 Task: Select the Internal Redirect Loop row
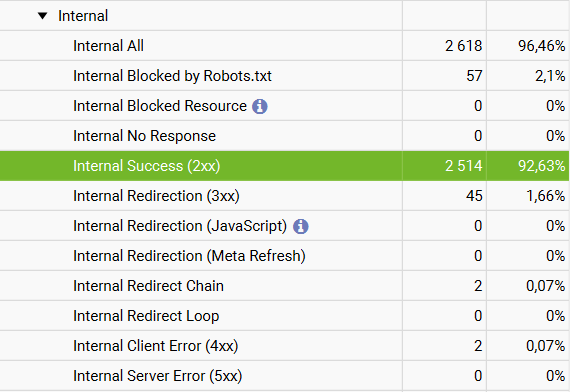coord(285,316)
